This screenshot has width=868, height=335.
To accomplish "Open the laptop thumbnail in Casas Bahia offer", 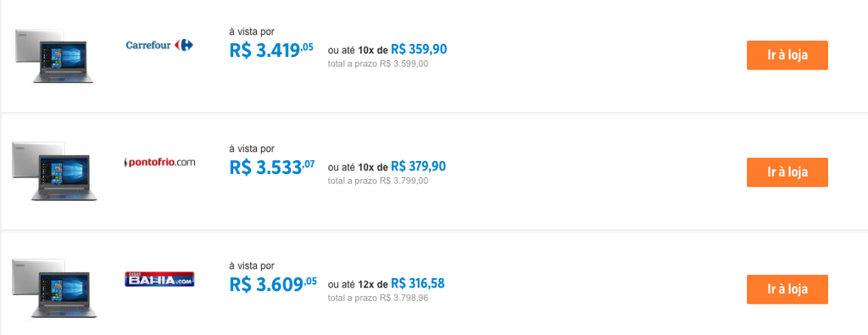I will [54, 288].
